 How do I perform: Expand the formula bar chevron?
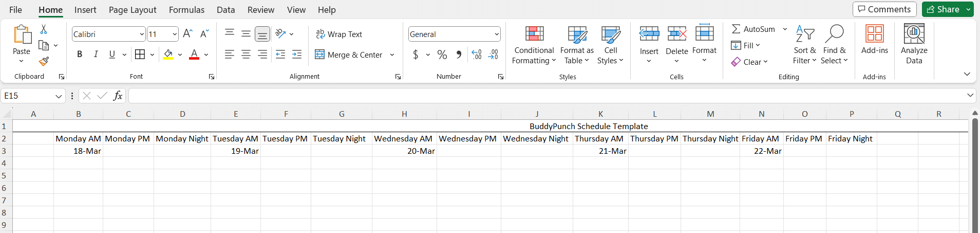coord(970,96)
